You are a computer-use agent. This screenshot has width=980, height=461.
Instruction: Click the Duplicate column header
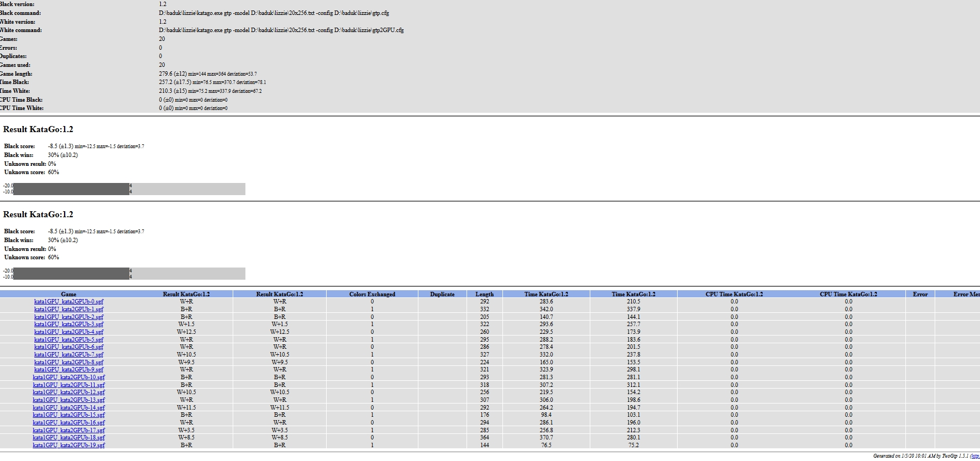click(x=442, y=294)
